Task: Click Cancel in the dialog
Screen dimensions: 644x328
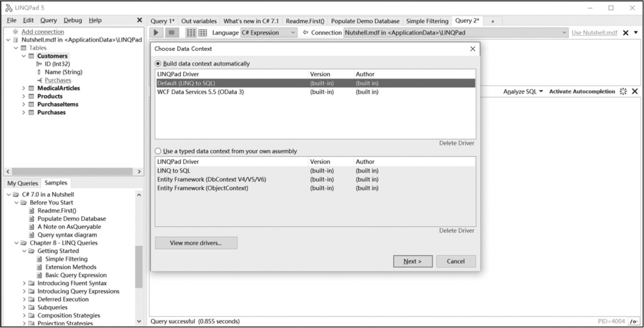Action: pos(456,261)
